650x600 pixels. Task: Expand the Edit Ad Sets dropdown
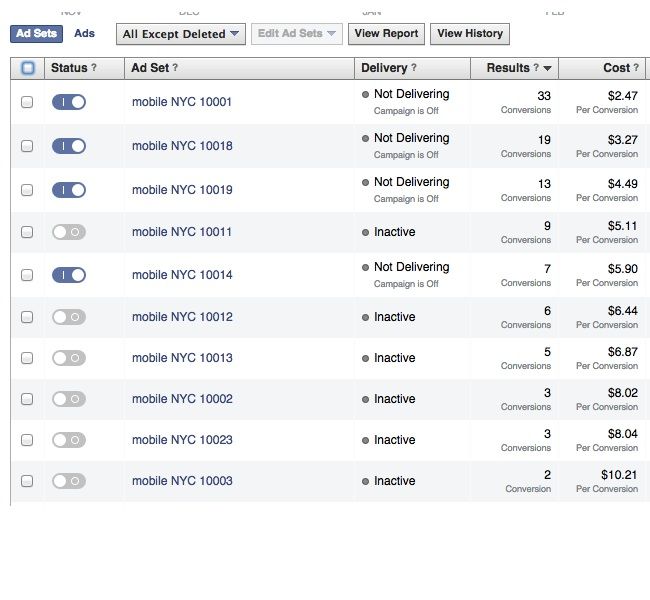297,34
